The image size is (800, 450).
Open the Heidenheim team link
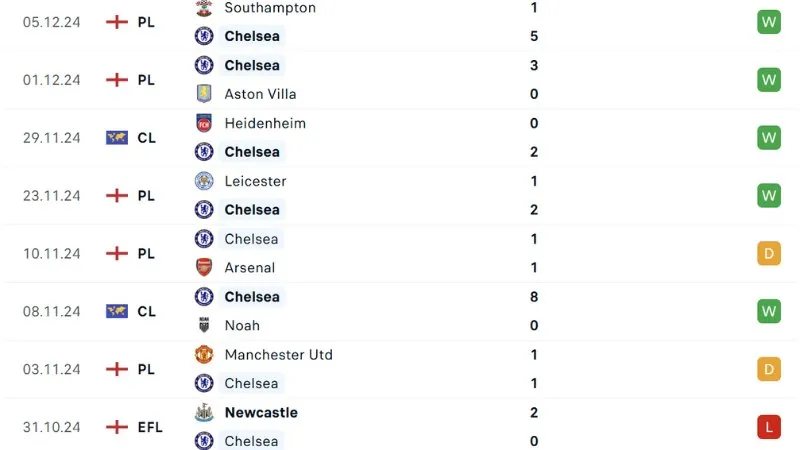click(265, 123)
